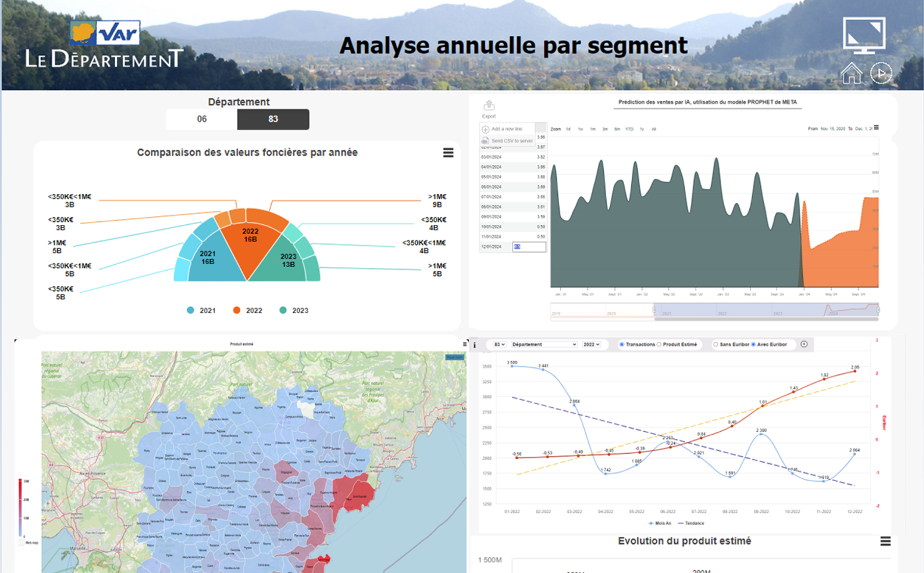Select the Transactions radio button
The width and height of the screenshot is (924, 573).
[x=622, y=345]
